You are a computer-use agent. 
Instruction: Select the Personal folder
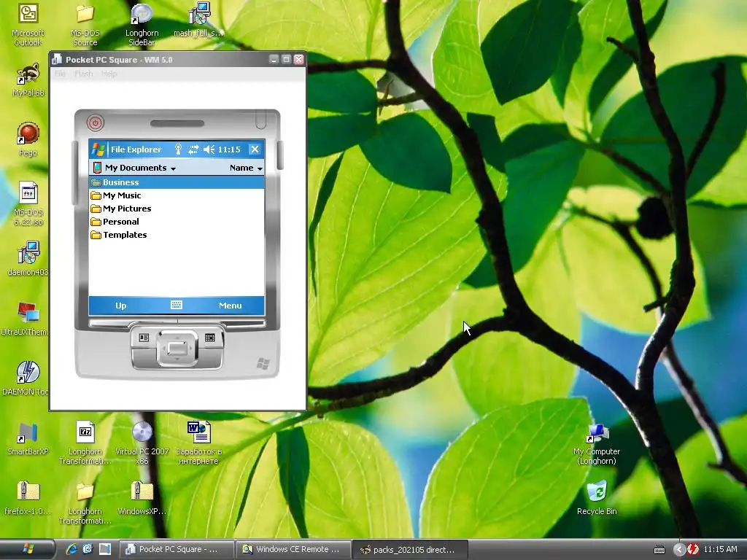pos(115,222)
